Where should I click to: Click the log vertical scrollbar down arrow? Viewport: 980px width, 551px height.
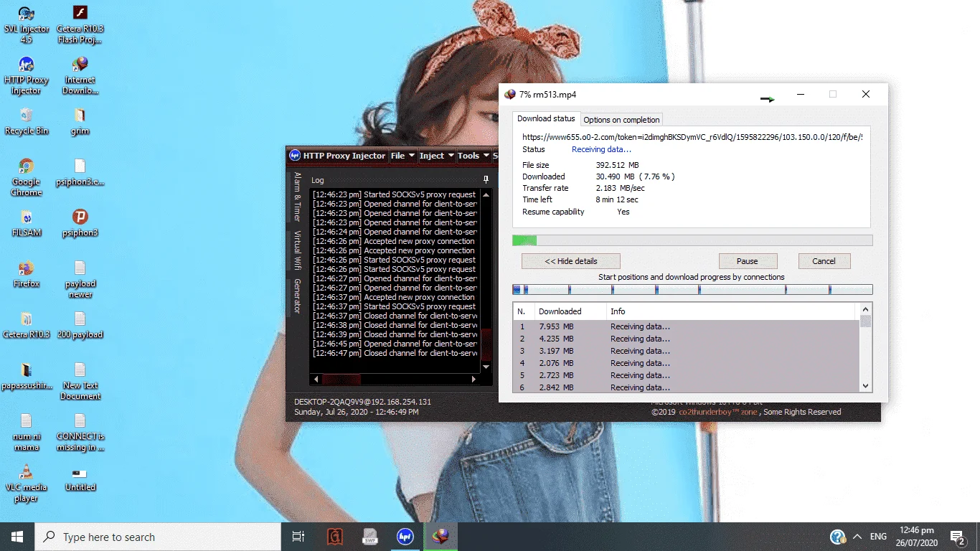tap(486, 367)
